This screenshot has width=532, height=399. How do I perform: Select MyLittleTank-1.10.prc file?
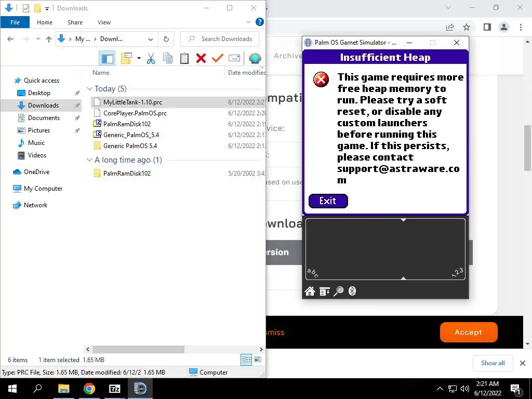coord(132,102)
